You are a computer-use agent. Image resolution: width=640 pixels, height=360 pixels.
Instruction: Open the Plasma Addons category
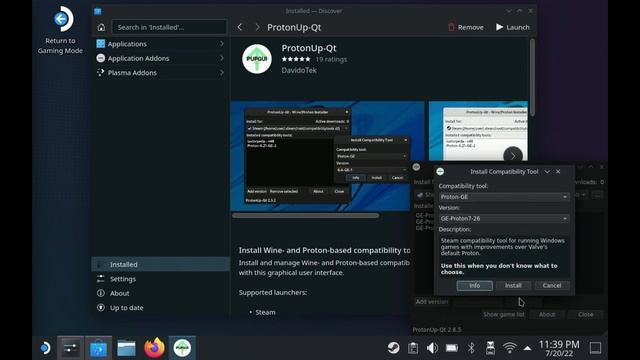[160, 72]
